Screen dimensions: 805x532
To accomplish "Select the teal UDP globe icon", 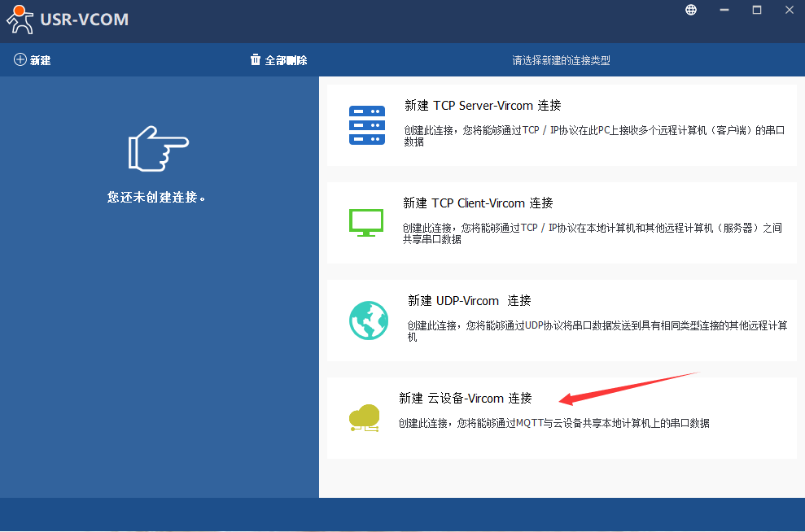I will tap(369, 320).
